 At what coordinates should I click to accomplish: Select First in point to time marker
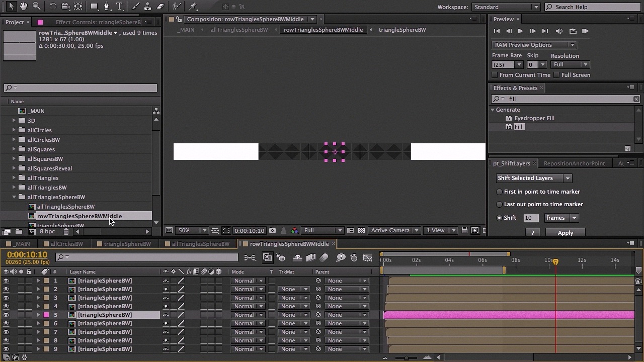[499, 192]
